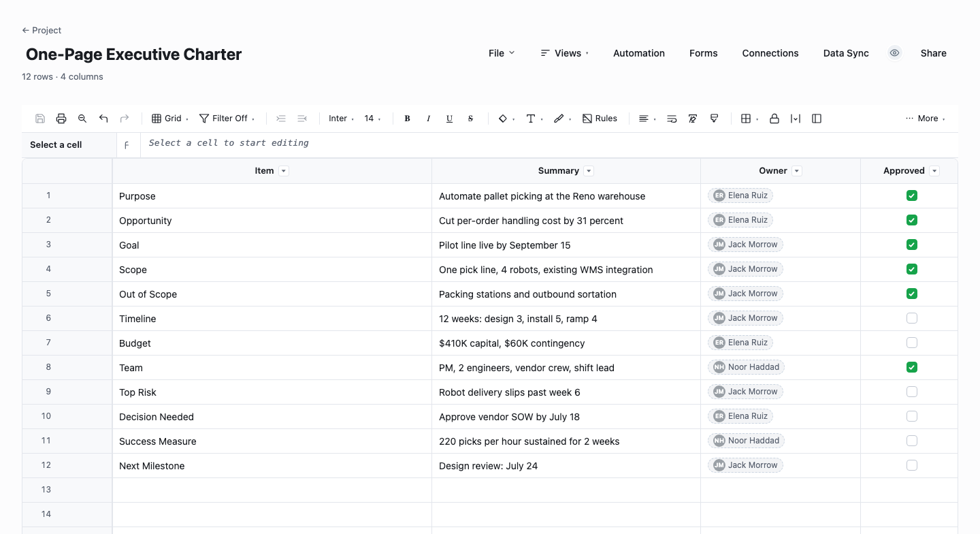Click the One-Page Executive Charter title

(x=133, y=54)
